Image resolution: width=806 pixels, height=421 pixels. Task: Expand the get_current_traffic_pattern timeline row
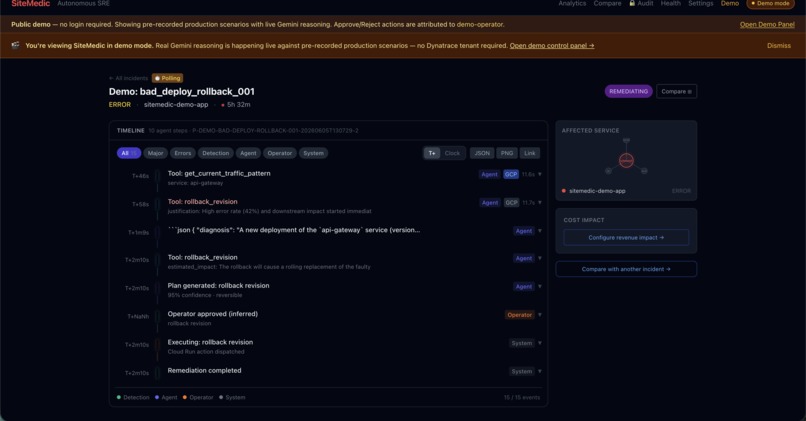tap(540, 174)
